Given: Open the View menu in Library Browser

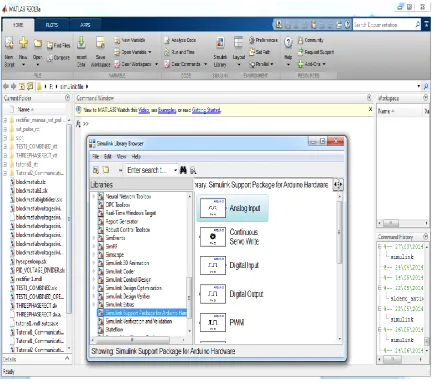Looking at the screenshot, I should click(121, 156).
